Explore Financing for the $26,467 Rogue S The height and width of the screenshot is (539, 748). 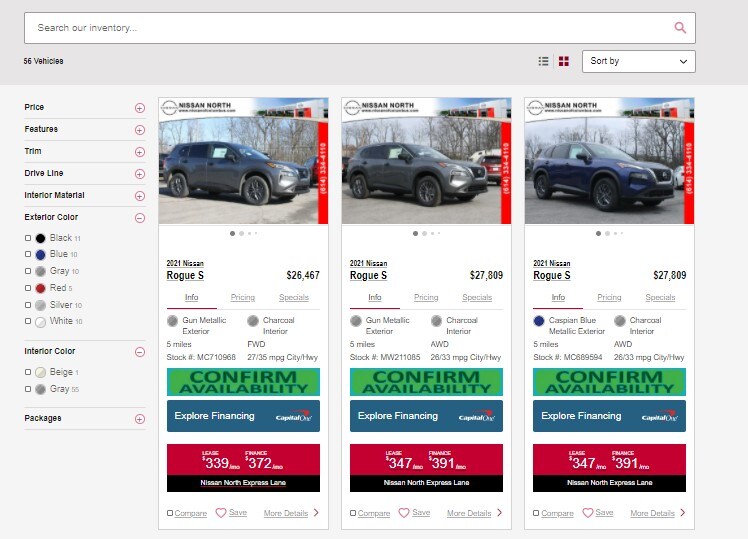tap(243, 416)
